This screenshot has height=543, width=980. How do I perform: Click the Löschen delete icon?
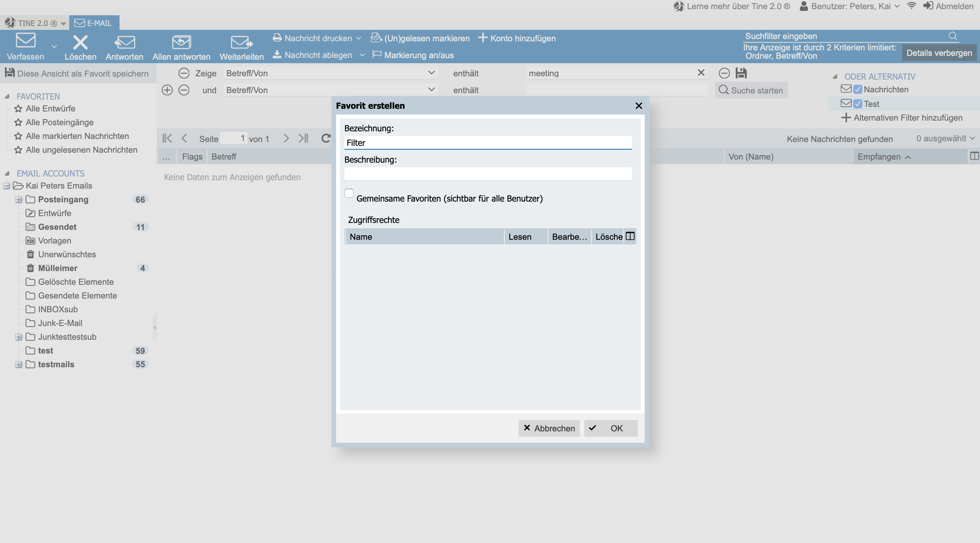pyautogui.click(x=80, y=42)
